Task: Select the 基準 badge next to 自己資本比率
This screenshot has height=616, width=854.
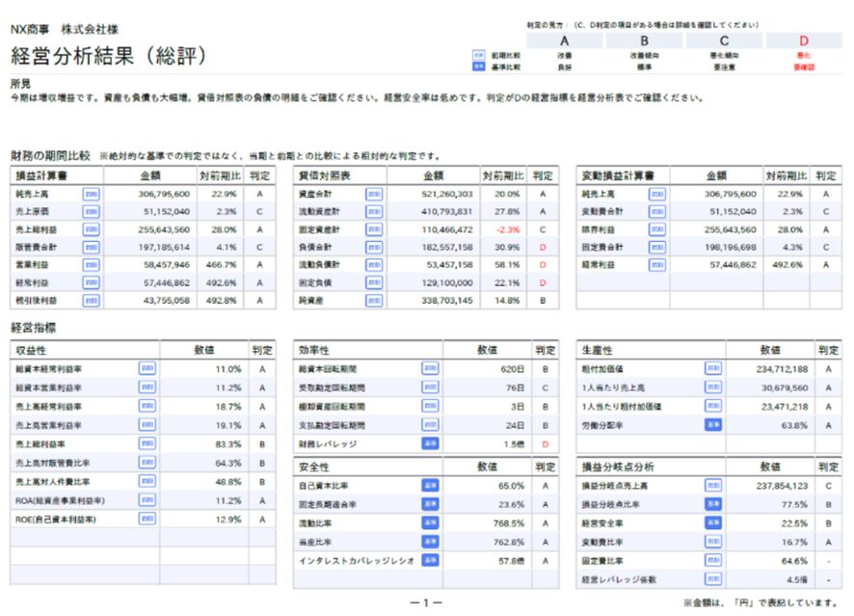Action: click(x=430, y=486)
